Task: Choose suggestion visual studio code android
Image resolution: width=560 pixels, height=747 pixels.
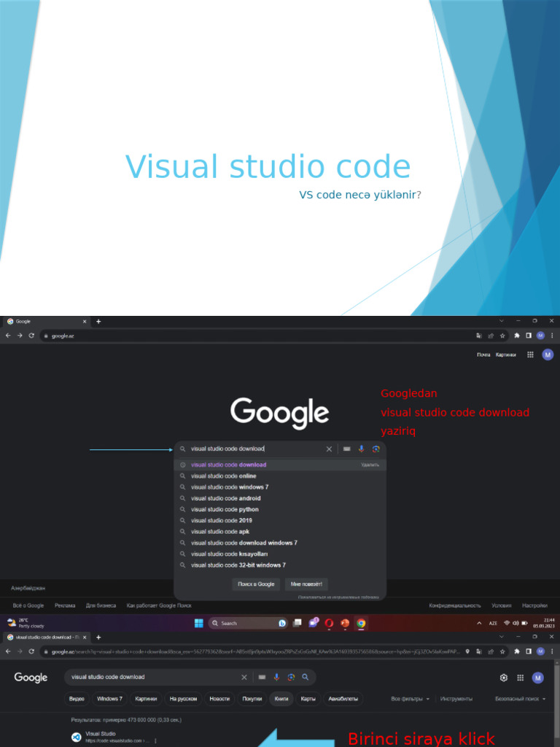Action: coord(280,498)
